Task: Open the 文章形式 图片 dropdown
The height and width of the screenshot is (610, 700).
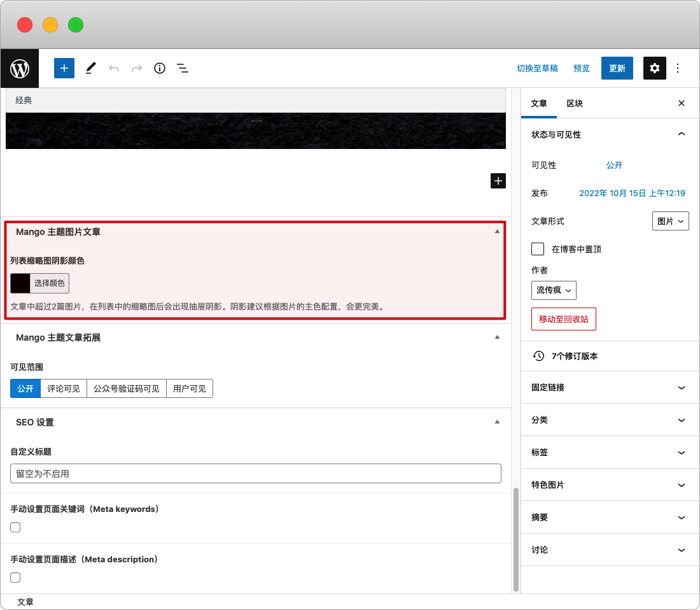Action: 671,221
